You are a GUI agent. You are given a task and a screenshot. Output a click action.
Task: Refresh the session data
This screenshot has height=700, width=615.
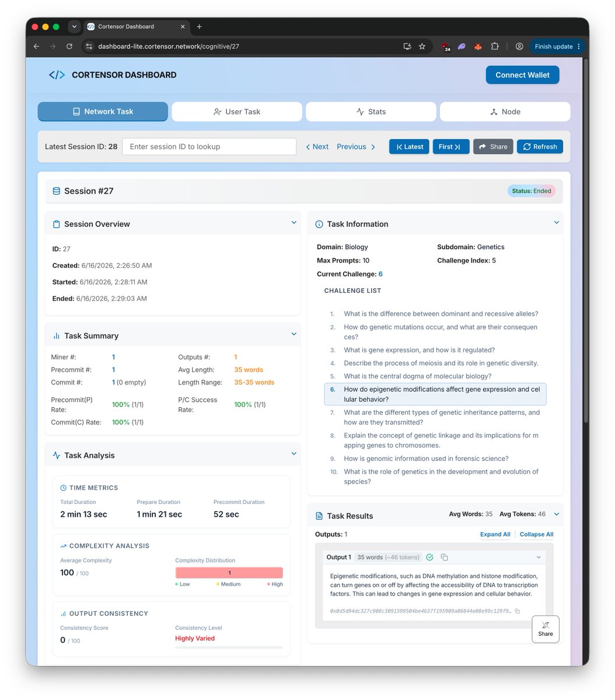[x=540, y=147]
